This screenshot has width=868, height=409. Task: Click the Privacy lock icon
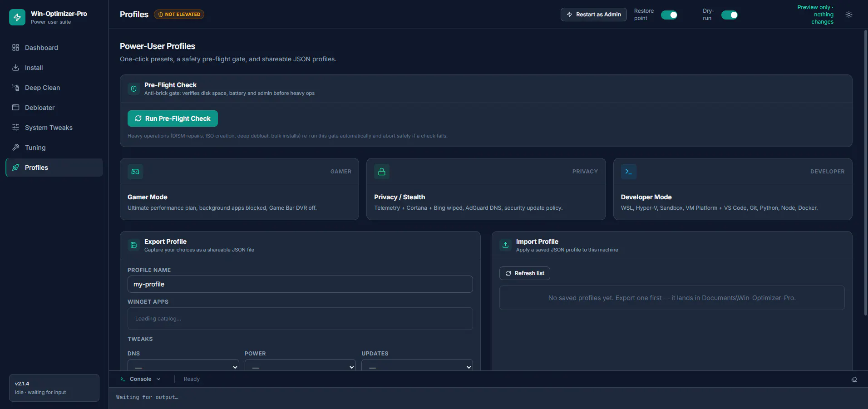pos(382,172)
